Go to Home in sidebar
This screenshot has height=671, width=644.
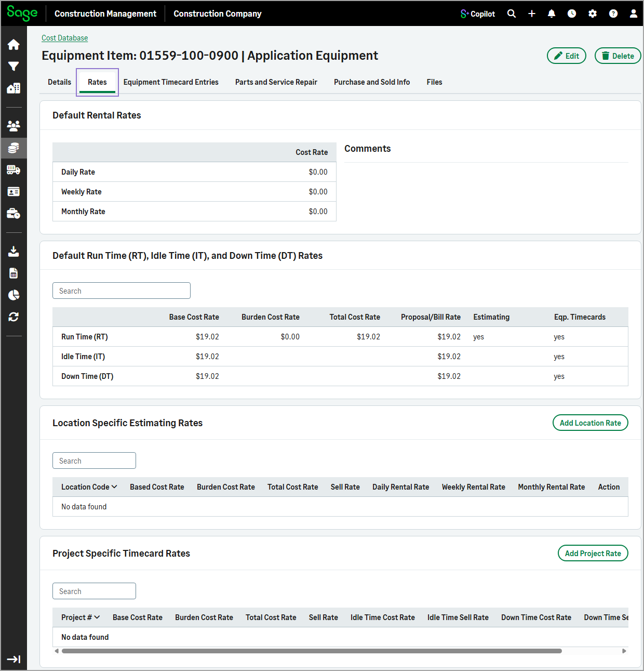coord(14,45)
